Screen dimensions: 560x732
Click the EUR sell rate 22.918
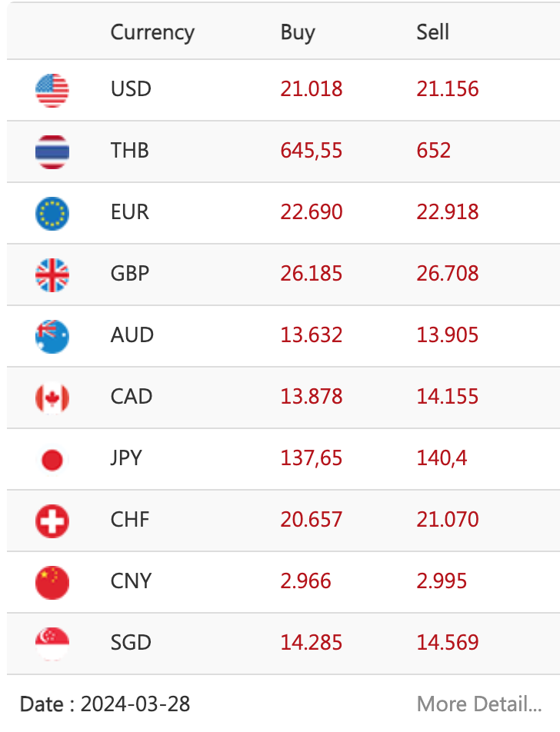pyautogui.click(x=448, y=212)
